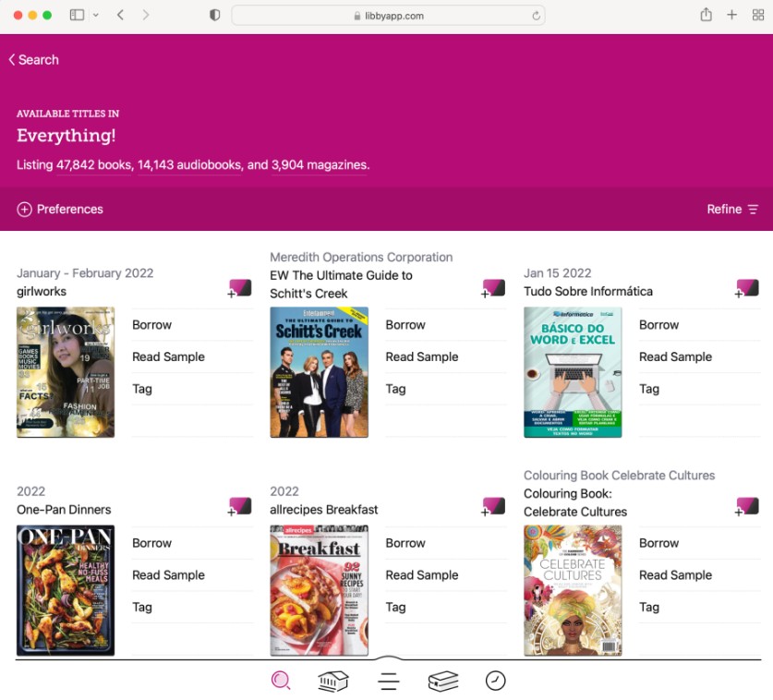773x700 pixels.
Task: Open the Search tab via magnifying glass icon
Action: point(280,681)
